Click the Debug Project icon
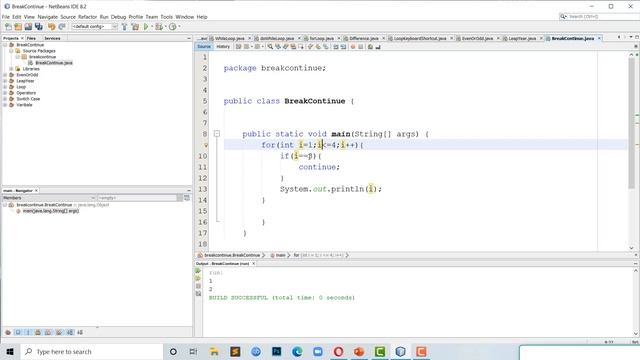The image size is (640, 360). [159, 27]
